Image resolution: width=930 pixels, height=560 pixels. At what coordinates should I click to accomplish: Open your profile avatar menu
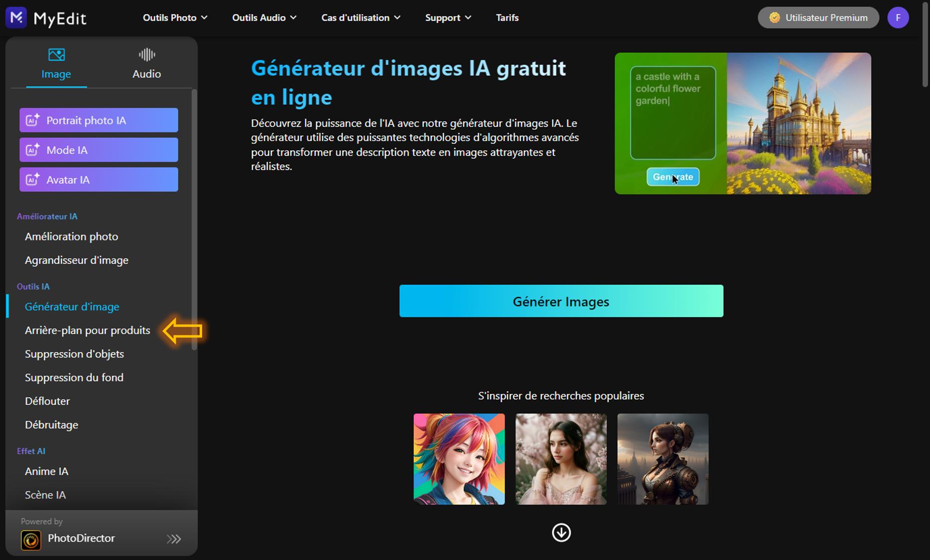[x=898, y=17]
